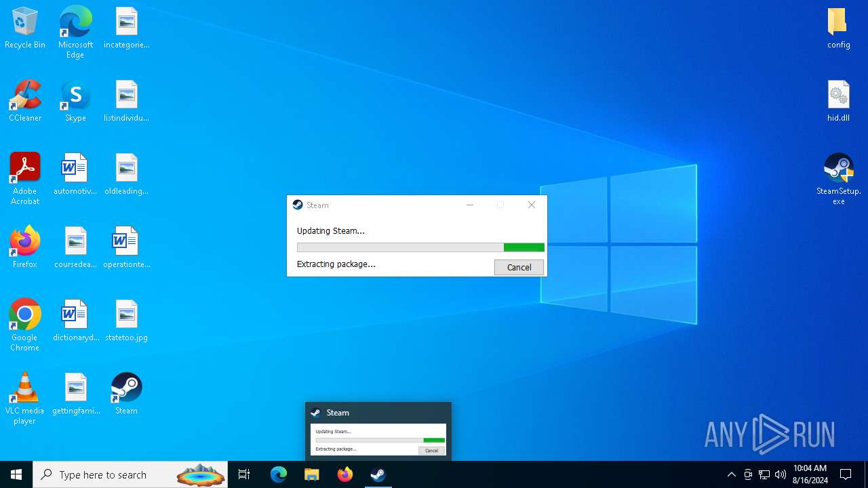Viewport: 868px width, 488px height.
Task: Cancel the Steam update
Action: point(519,267)
